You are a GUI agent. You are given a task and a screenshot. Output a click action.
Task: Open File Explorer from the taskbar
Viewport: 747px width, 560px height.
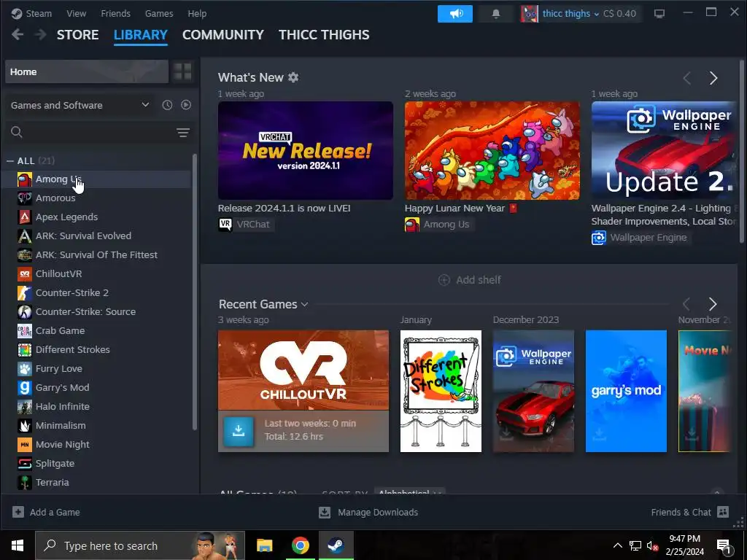click(x=264, y=545)
